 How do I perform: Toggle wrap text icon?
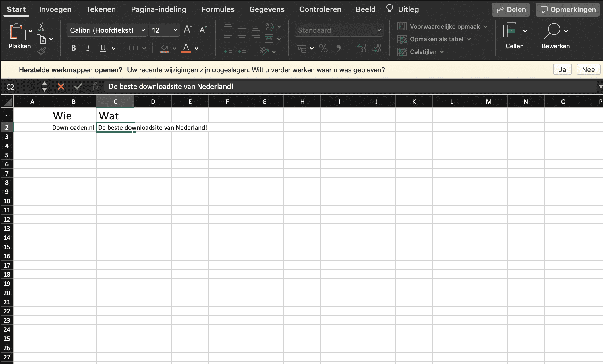[270, 26]
